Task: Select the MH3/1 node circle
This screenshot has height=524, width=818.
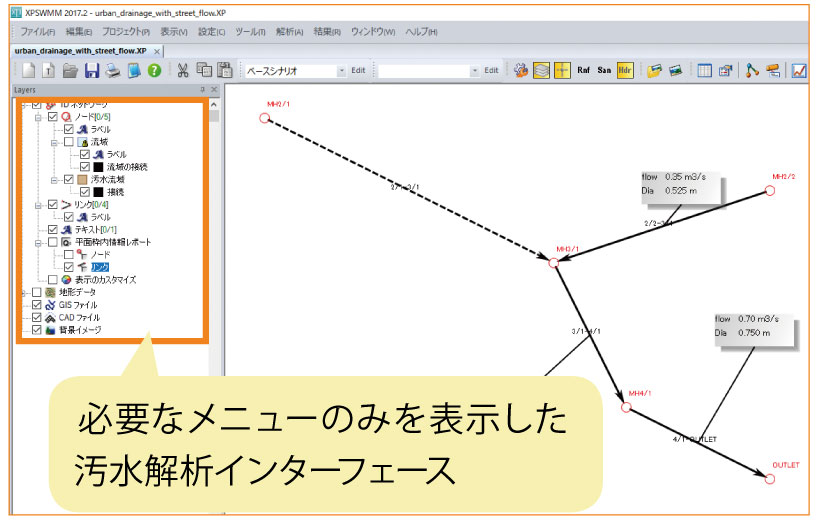Action: point(554,263)
